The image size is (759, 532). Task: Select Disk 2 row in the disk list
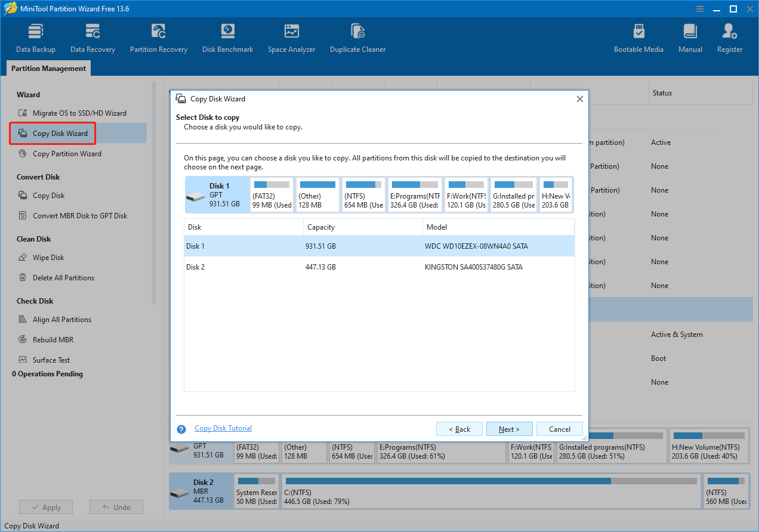pos(379,267)
